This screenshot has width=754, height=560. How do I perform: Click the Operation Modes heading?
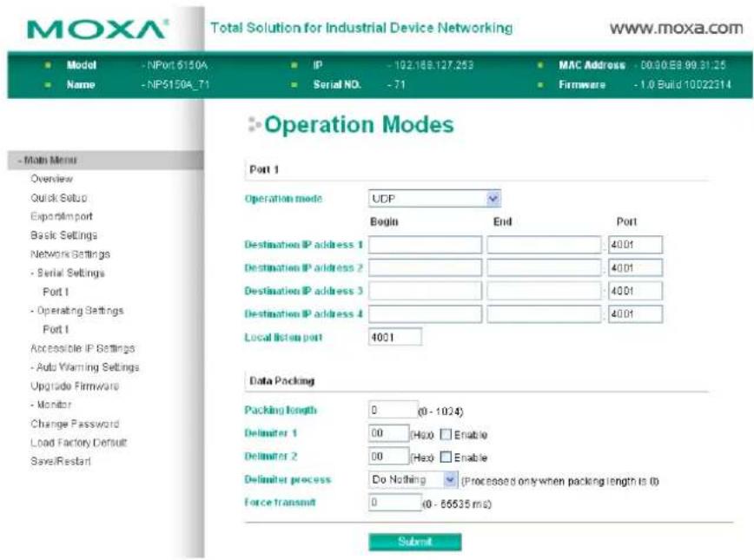tap(359, 124)
